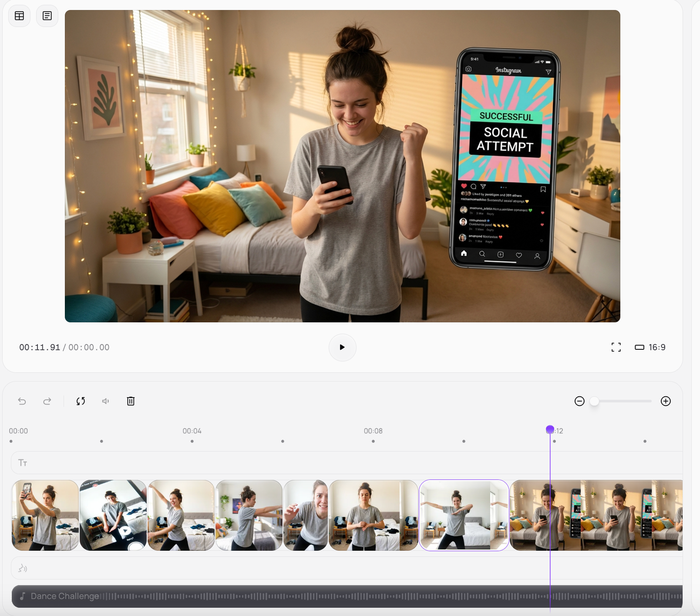Undo the last edit

[22, 401]
